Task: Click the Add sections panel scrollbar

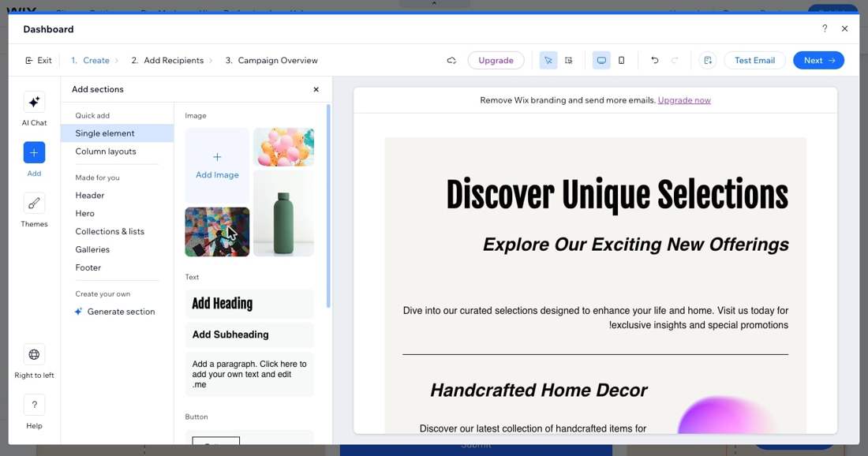Action: pos(328,206)
